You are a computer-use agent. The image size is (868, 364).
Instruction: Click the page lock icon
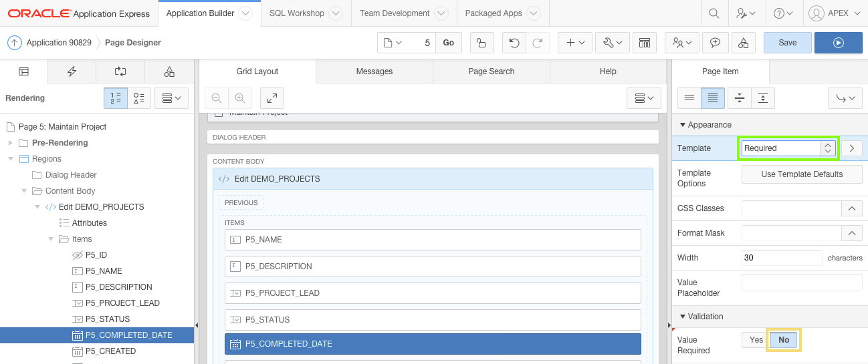(x=481, y=43)
